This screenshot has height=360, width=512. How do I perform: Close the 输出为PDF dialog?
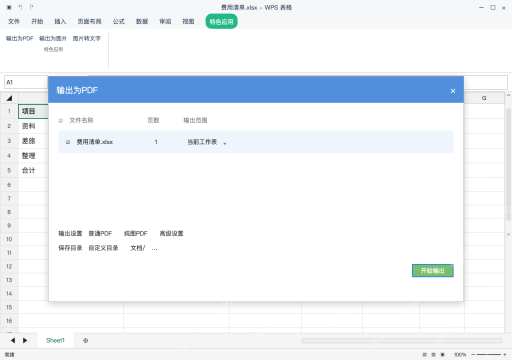[x=453, y=91]
